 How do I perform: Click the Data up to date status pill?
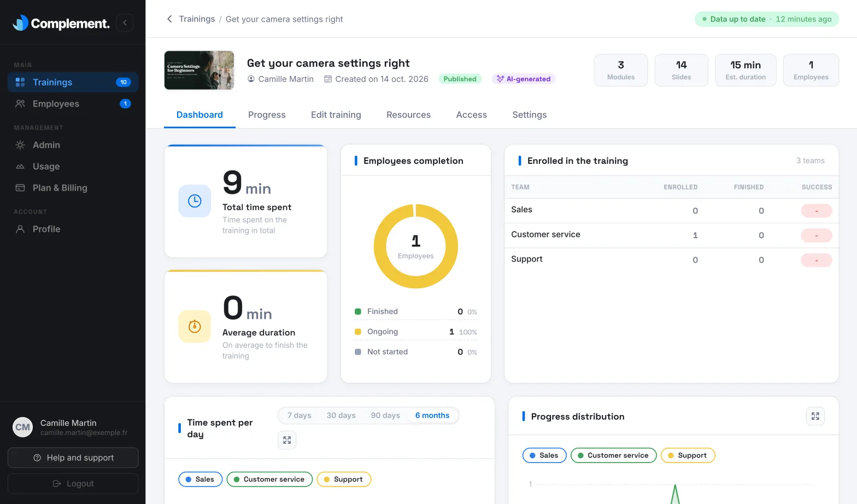click(767, 19)
